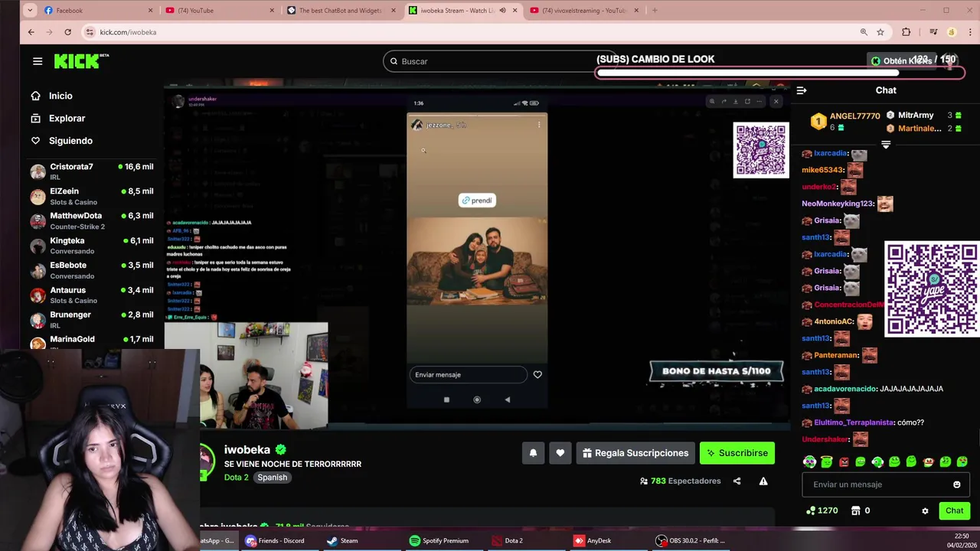Click Regala Suscripciones button
980x551 pixels.
click(x=635, y=453)
